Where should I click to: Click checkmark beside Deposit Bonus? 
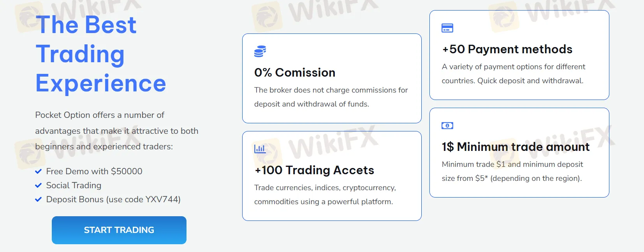click(x=38, y=199)
